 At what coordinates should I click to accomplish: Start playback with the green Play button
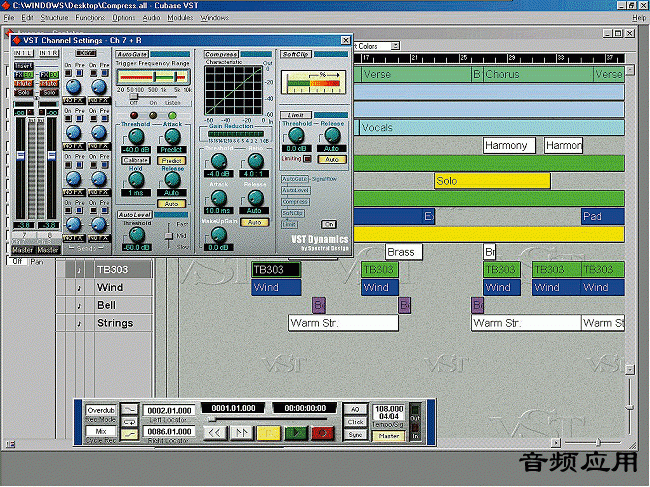(296, 434)
